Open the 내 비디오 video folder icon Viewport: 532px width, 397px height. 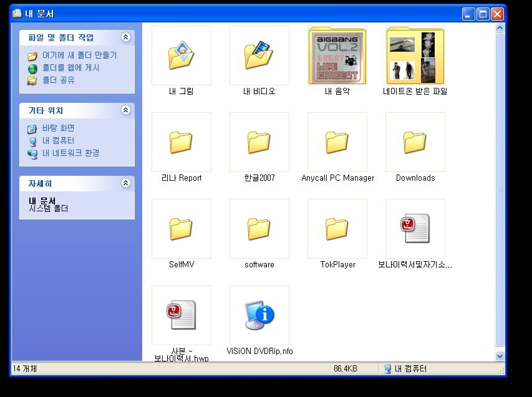259,55
